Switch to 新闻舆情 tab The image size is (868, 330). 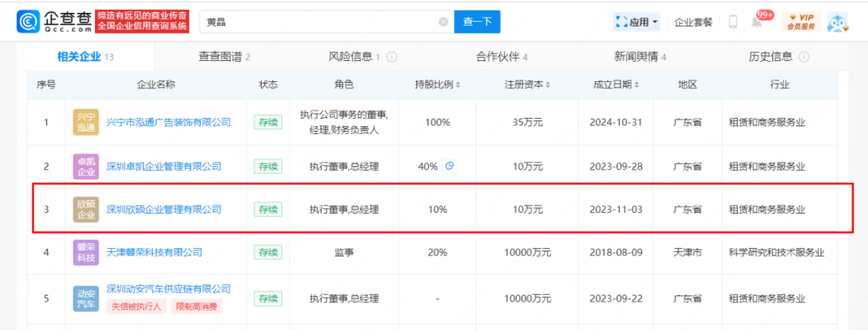click(640, 56)
